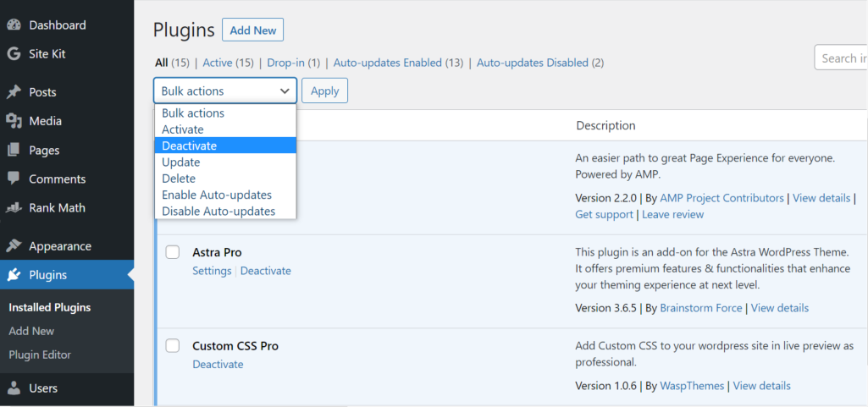Screen dimensions: 868x407
Task: Select Disable Auto-updates option
Action: click(x=225, y=212)
